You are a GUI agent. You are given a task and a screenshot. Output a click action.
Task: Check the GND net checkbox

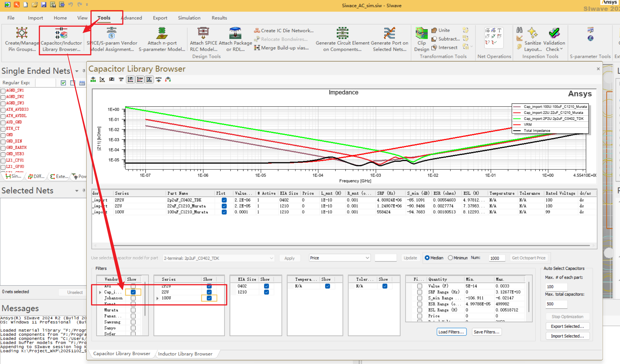pyautogui.click(x=3, y=135)
